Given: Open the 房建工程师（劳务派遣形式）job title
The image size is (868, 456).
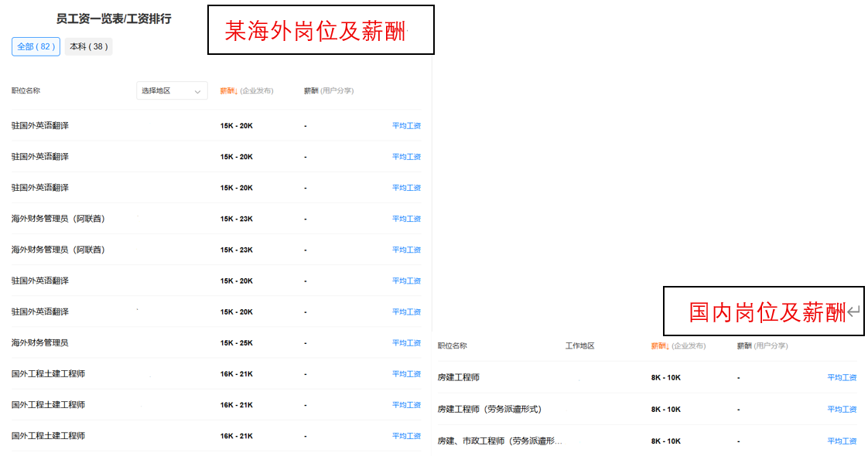Looking at the screenshot, I should tap(489, 410).
